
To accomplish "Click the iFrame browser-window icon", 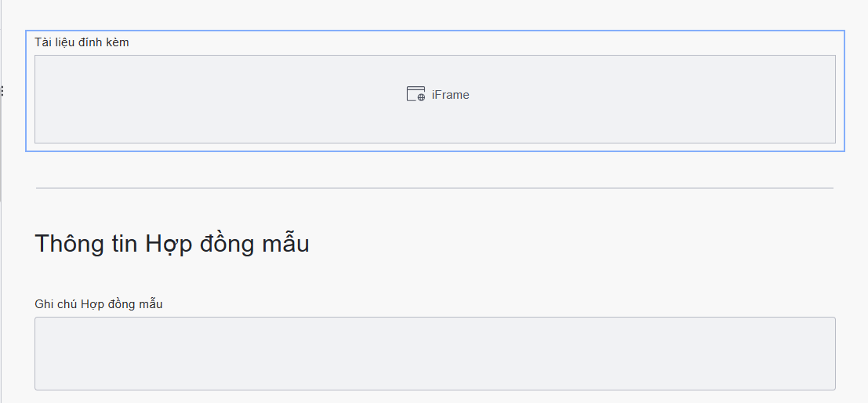I will pyautogui.click(x=415, y=94).
